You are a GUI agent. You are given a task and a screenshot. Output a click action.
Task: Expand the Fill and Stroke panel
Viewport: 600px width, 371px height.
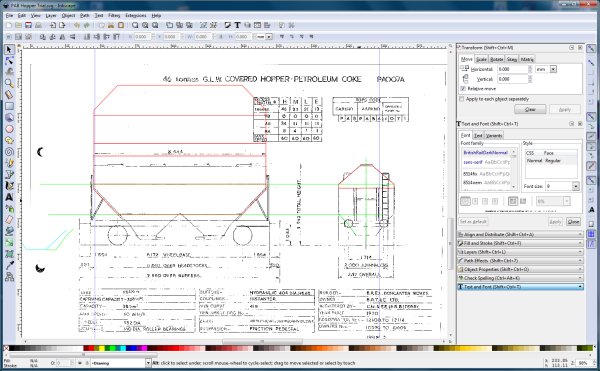(x=520, y=243)
